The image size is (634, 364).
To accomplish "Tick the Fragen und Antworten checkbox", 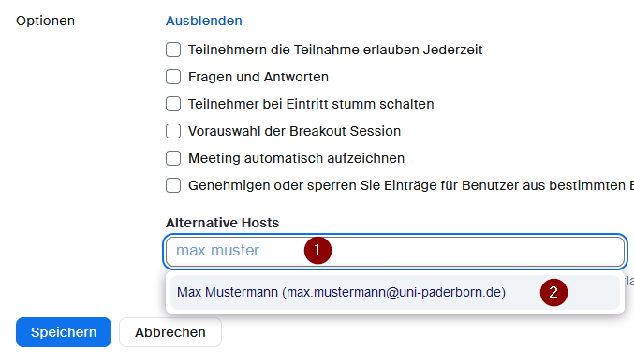I will (x=173, y=77).
